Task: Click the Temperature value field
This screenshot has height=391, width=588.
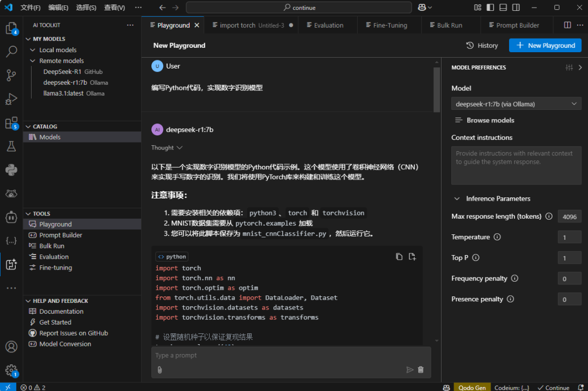Action: 569,237
